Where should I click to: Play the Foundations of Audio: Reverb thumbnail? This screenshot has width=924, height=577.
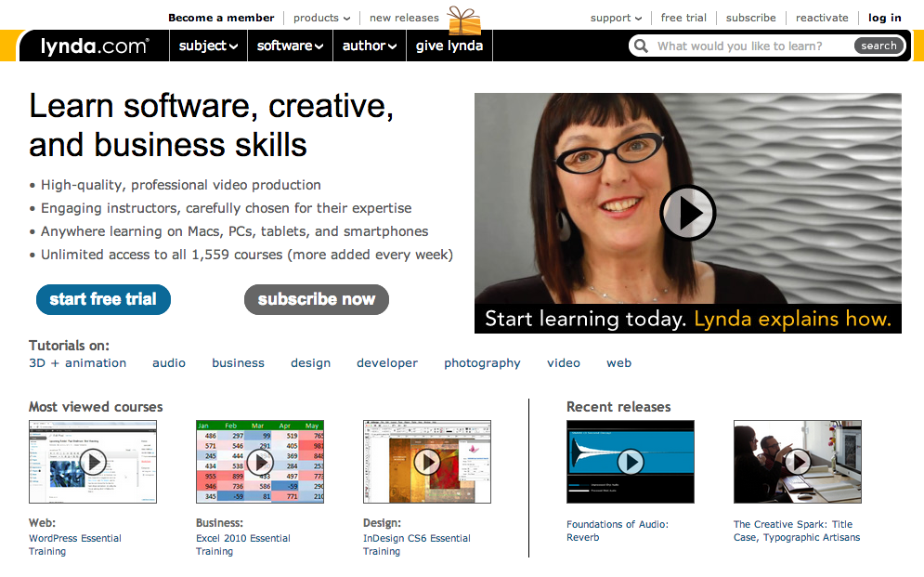(x=631, y=462)
